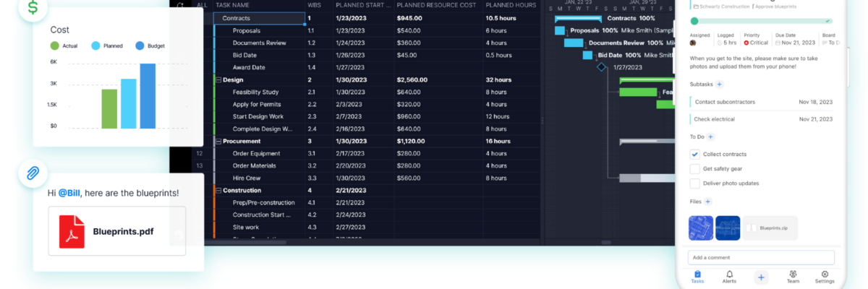Select the Contracts task name cell

pos(259,18)
